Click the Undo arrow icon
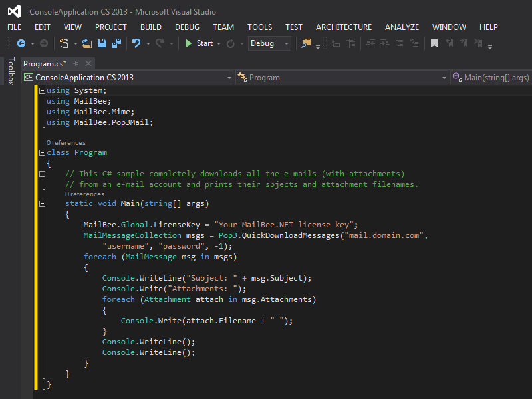 (136, 43)
